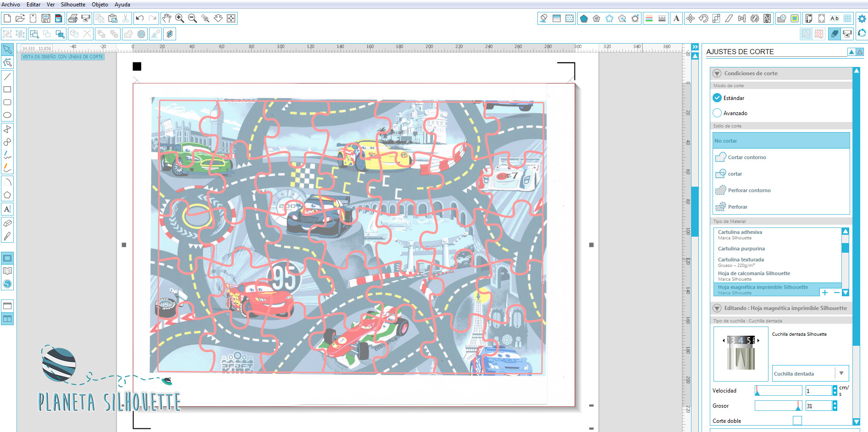Zoom out with the magnifier minus icon

pos(193,18)
